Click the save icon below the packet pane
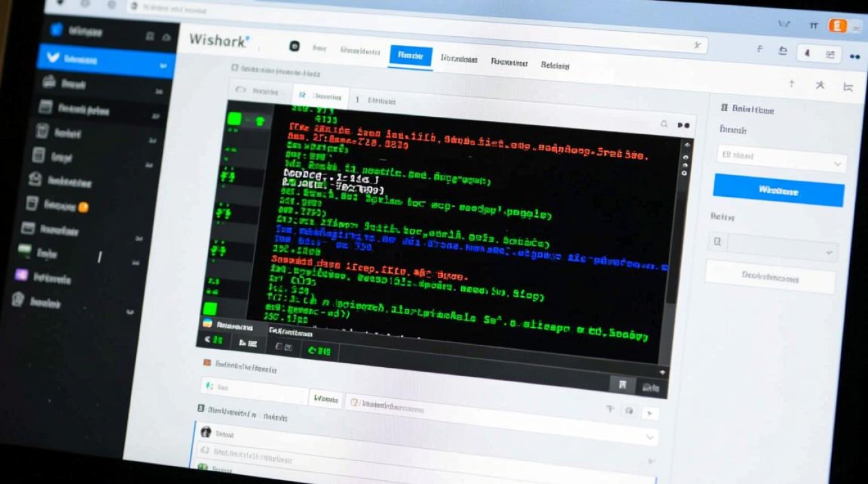 [x=622, y=385]
